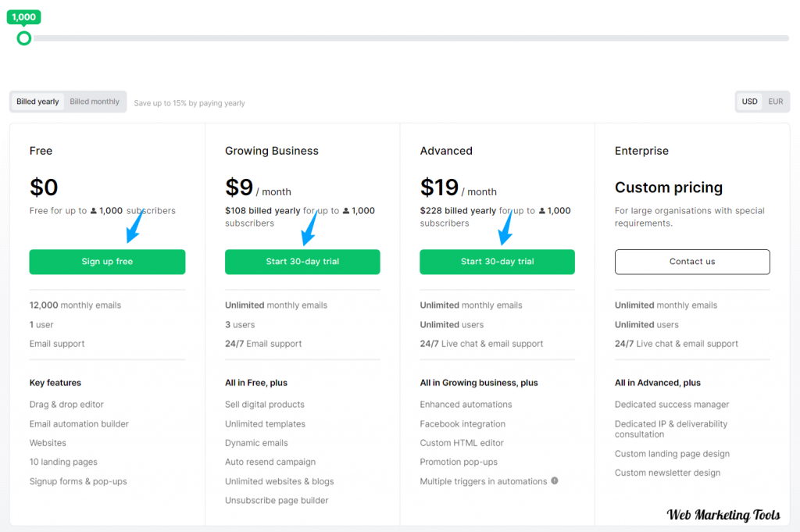Click 'Auto resend campaign' feature
The image size is (800, 532).
[x=270, y=462]
